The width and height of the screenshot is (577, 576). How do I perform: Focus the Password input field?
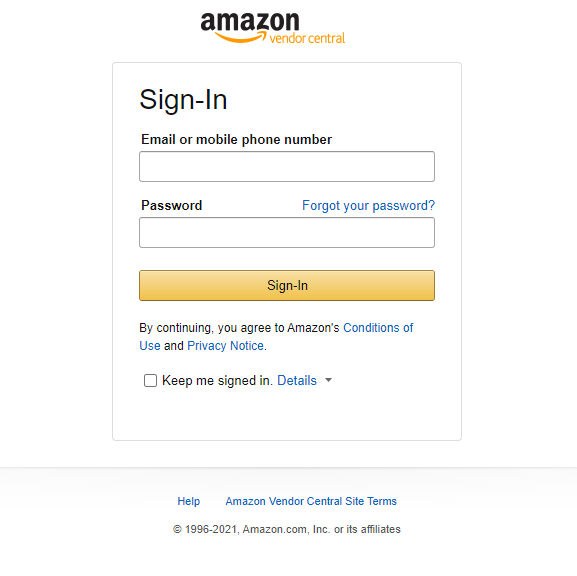287,233
